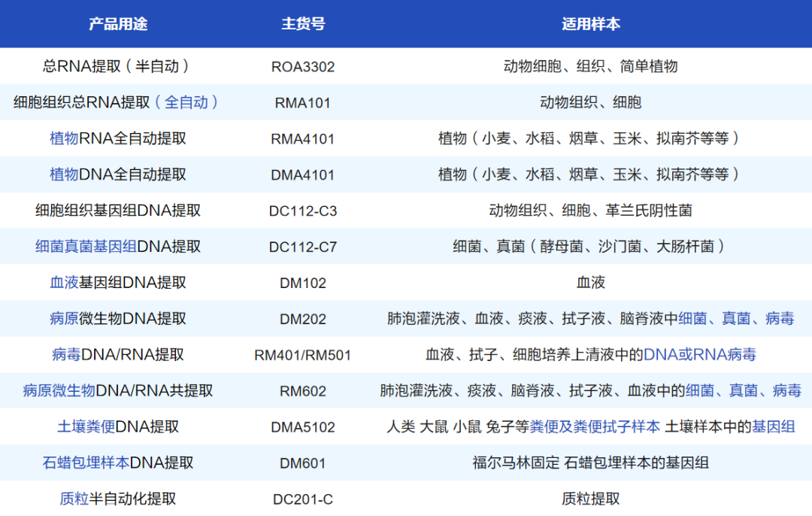Select the 植物RNA全自动提取 cell
The width and height of the screenshot is (812, 516).
tap(118, 138)
